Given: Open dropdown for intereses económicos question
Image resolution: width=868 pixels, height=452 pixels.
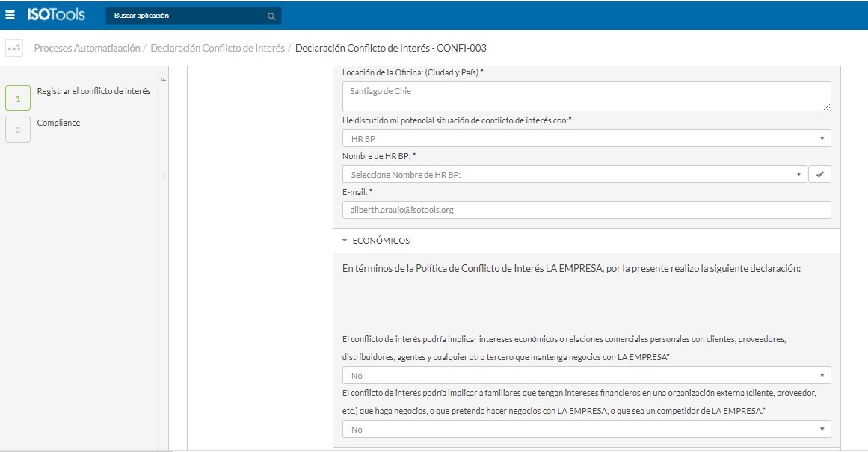Looking at the screenshot, I should pos(586,375).
